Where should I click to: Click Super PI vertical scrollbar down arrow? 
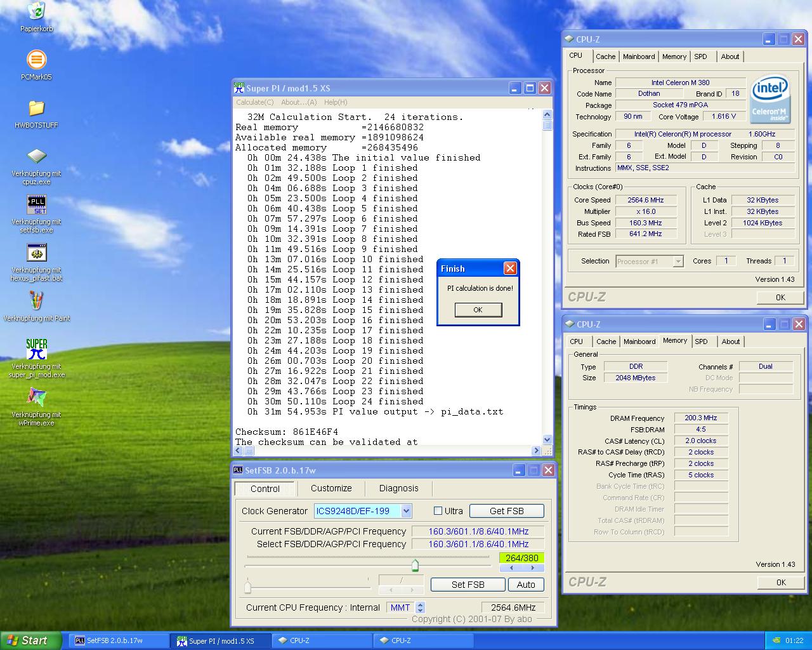(547, 439)
